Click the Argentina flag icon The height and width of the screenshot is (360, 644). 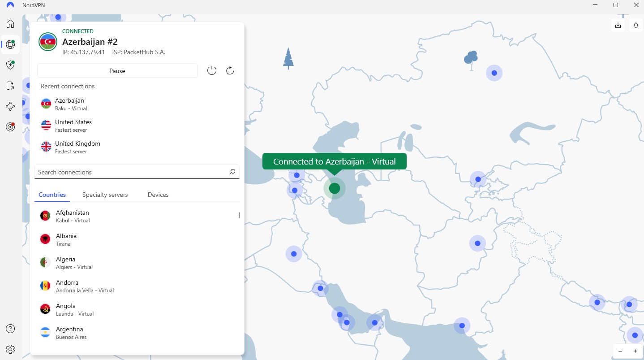point(45,333)
